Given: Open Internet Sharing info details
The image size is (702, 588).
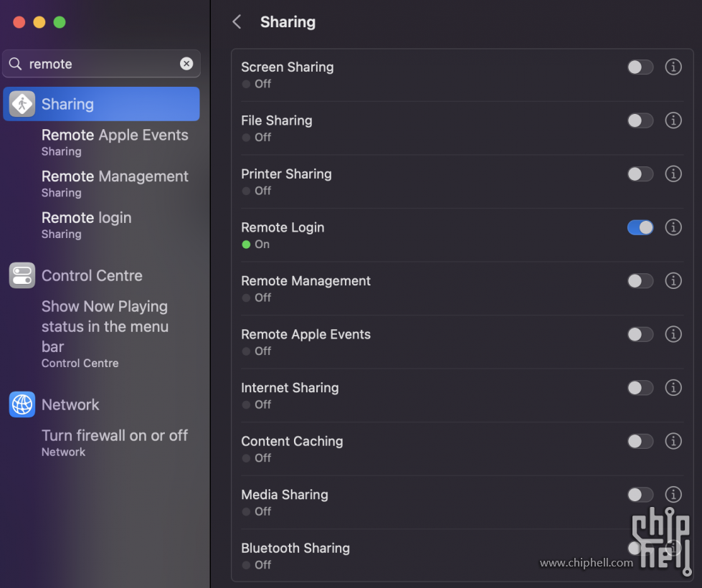Looking at the screenshot, I should click(x=673, y=387).
